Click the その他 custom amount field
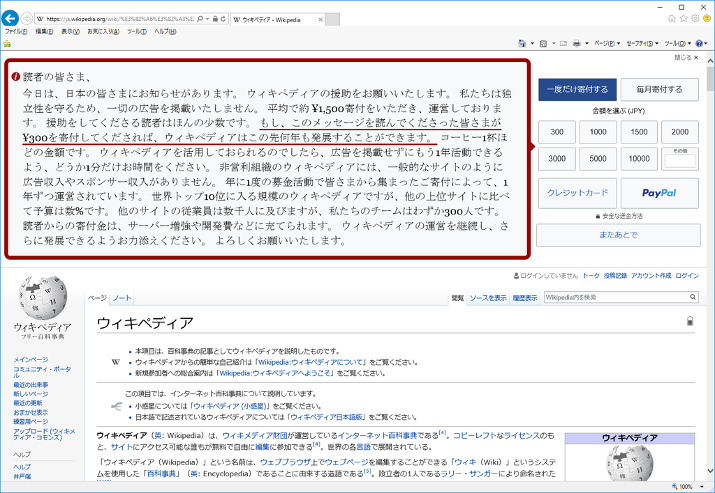Image resolution: width=715 pixels, height=493 pixels. pos(680,161)
